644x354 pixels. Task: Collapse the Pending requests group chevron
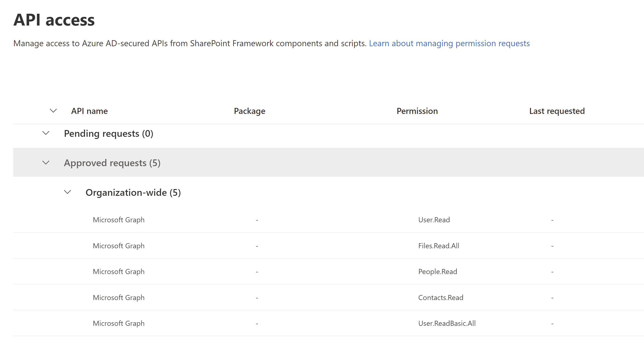pos(46,133)
